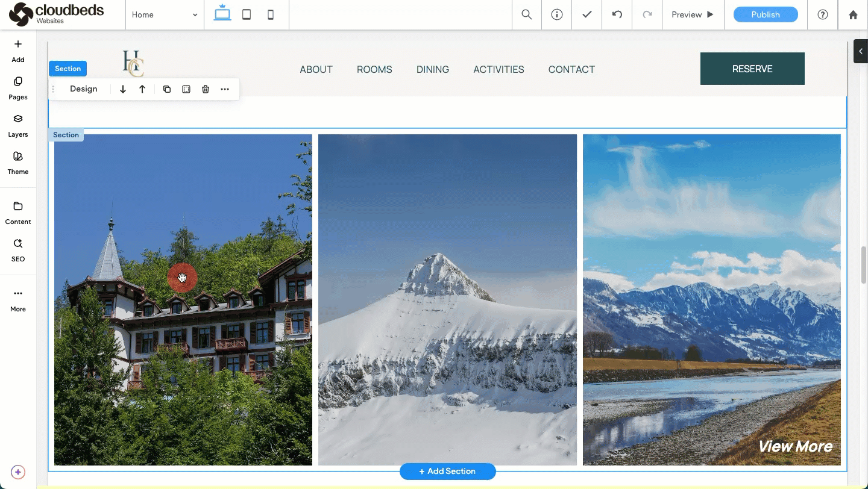Switch to desktop view mode
The width and height of the screenshot is (868, 489).
[222, 14]
